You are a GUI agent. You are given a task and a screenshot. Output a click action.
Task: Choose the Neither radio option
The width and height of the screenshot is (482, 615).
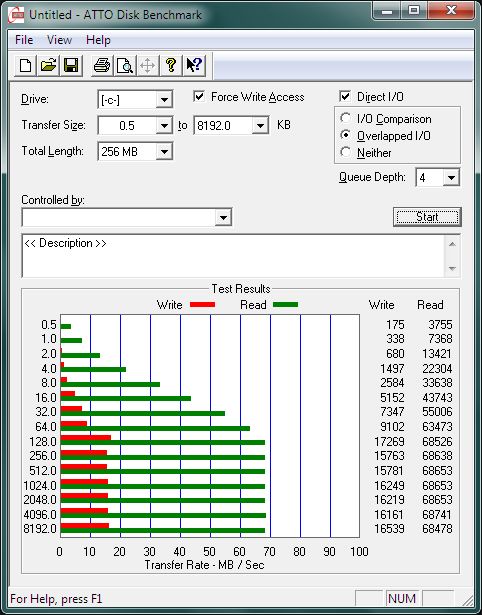click(346, 152)
